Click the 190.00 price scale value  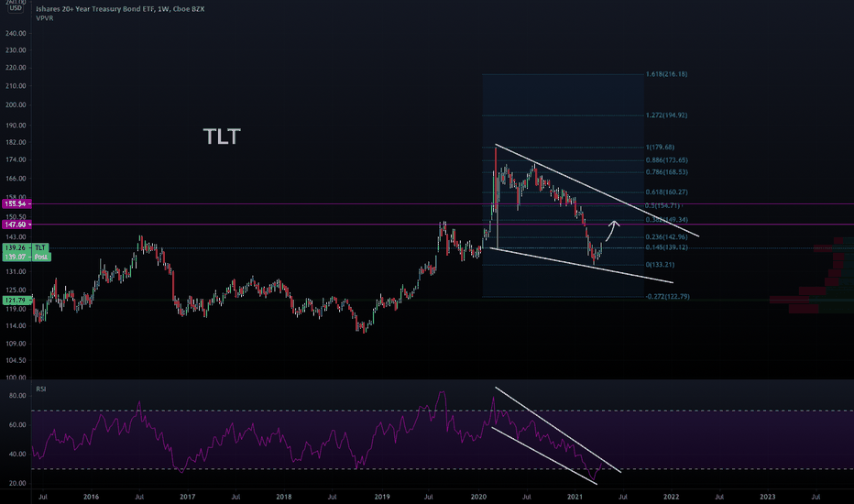(16, 125)
